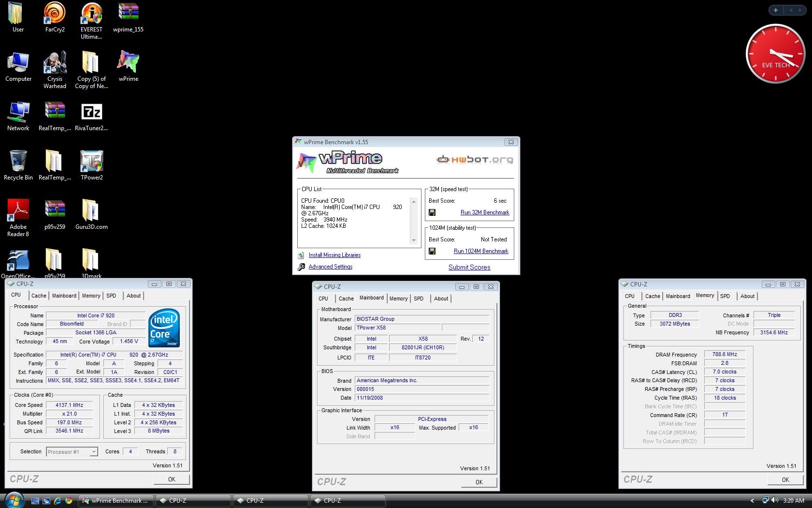Image resolution: width=812 pixels, height=508 pixels.
Task: Open the wprime_155 archive icon
Action: 128,17
